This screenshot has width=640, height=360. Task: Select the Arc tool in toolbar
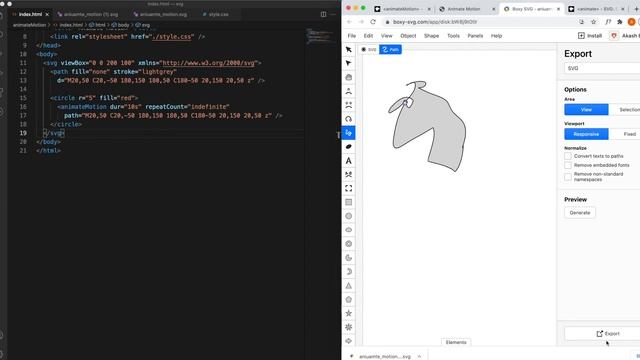[x=349, y=119]
